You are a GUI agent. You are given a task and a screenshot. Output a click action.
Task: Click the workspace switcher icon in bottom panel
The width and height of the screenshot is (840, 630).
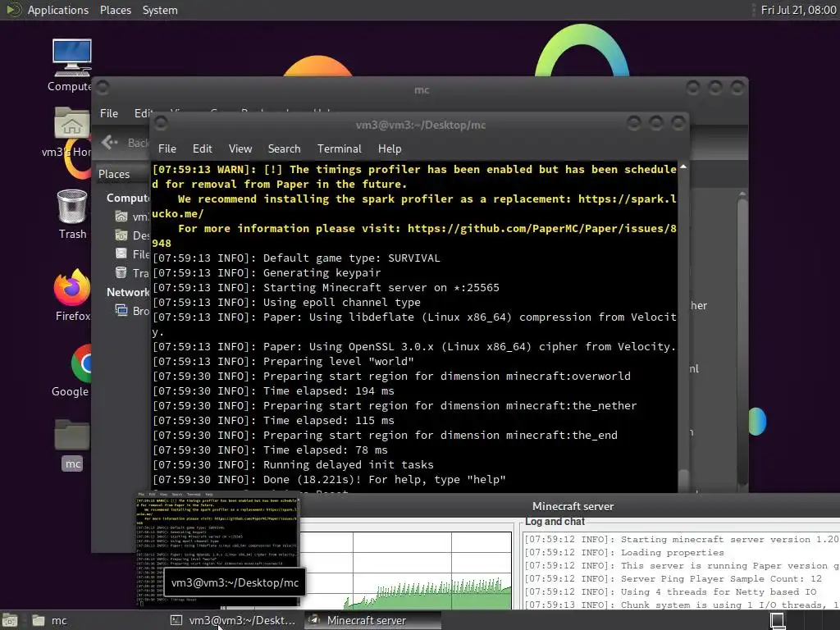(778, 620)
